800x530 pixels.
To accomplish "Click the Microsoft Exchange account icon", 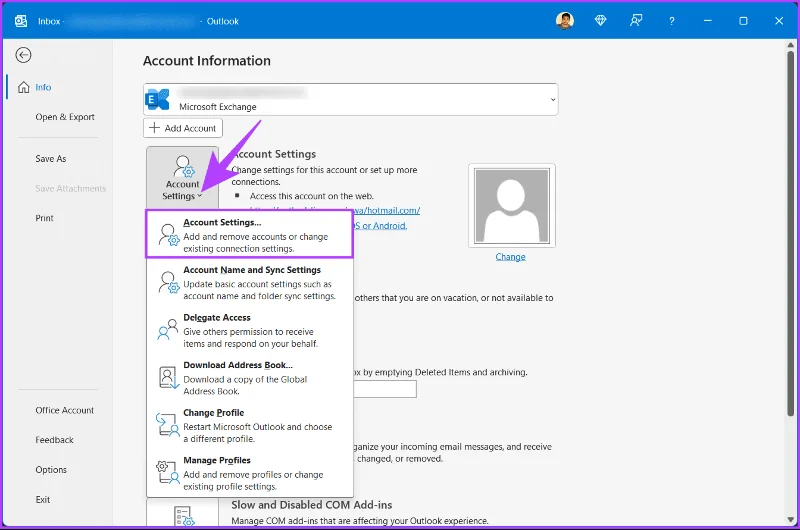I will tap(157, 99).
